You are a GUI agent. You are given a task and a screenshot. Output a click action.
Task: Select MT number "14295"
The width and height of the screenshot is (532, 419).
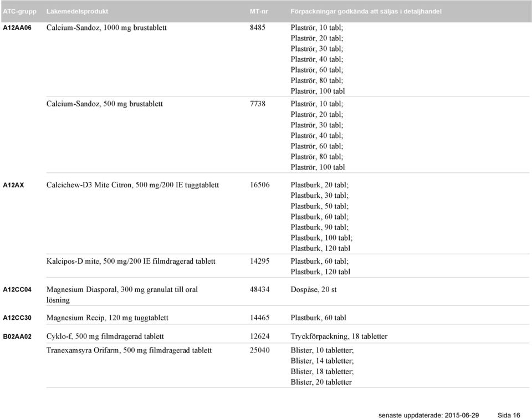259,262
